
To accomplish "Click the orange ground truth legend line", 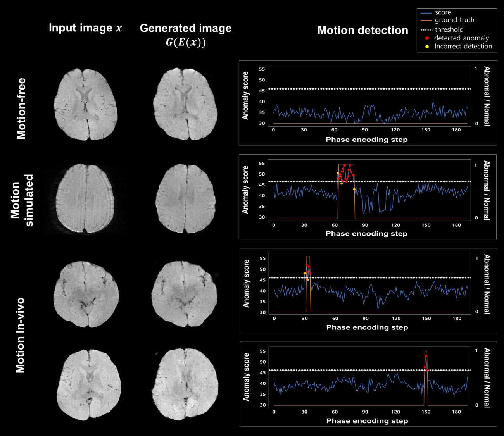I will pos(426,20).
